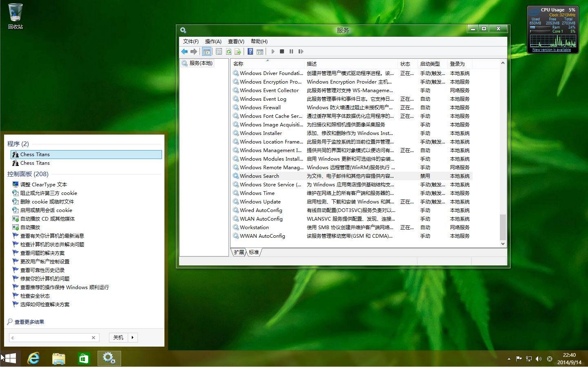This screenshot has width=588, height=367.
Task: Open the 帮助(H) menu
Action: point(259,41)
